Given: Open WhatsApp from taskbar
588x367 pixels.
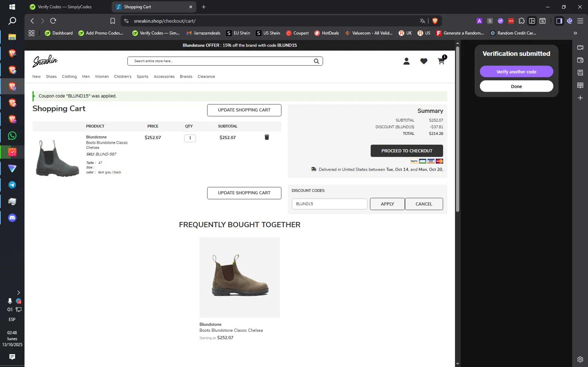Looking at the screenshot, I should (12, 136).
